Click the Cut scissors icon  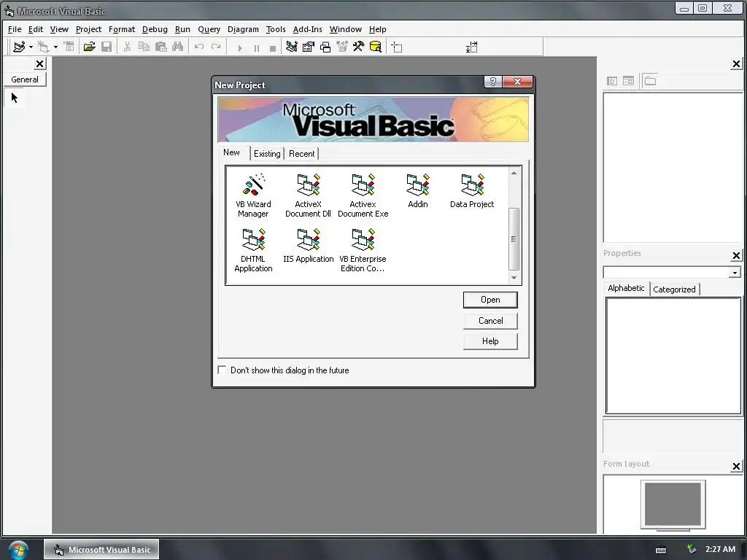pyautogui.click(x=127, y=47)
